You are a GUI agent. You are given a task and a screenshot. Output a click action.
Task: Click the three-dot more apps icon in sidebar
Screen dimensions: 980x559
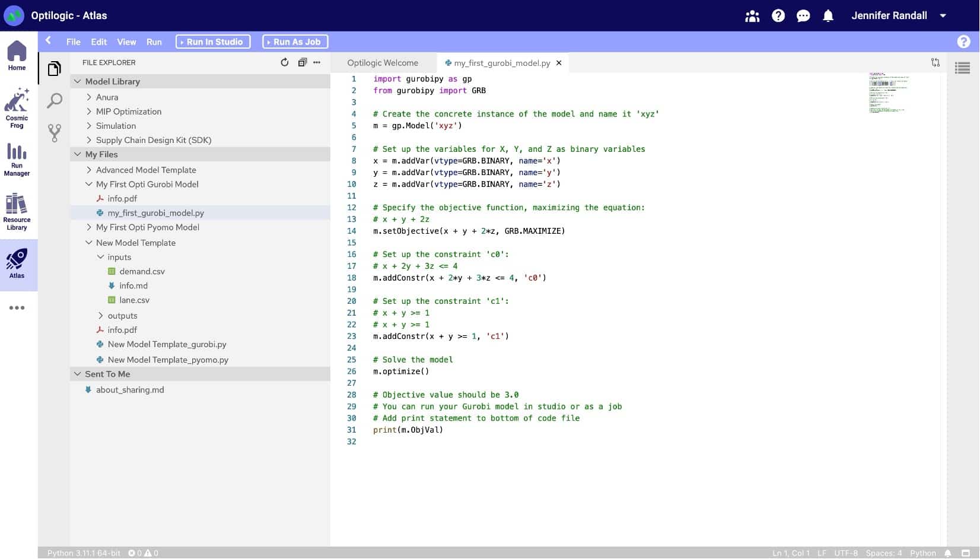click(17, 307)
